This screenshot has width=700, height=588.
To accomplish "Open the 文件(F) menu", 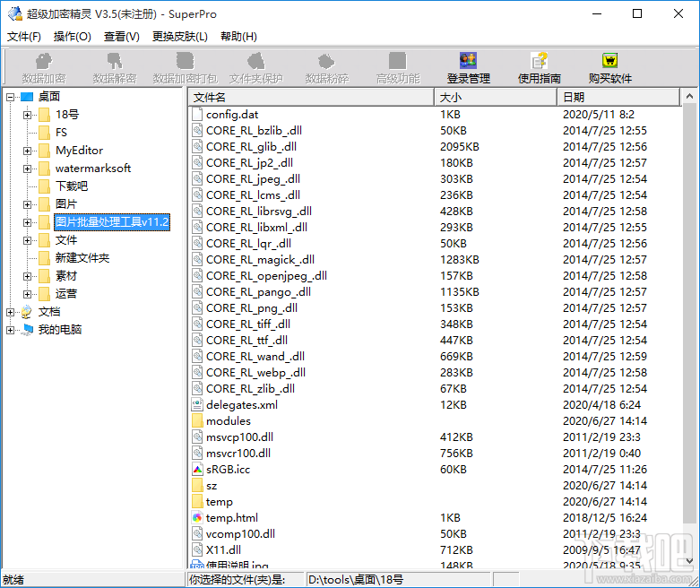I will [x=24, y=37].
